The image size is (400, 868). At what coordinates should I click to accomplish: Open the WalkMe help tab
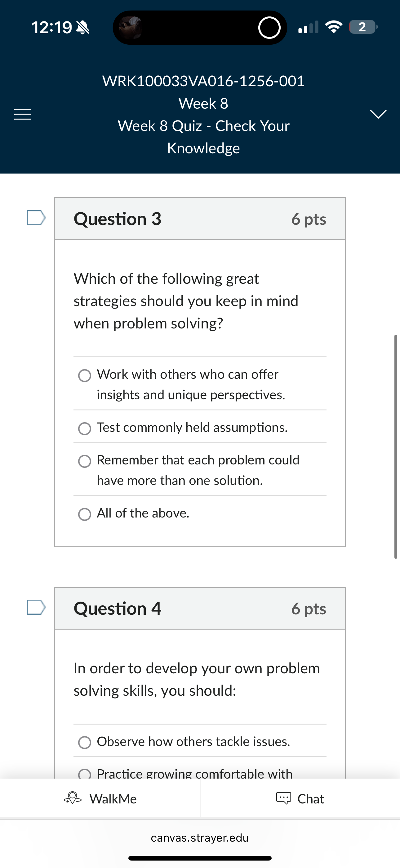[x=100, y=798]
